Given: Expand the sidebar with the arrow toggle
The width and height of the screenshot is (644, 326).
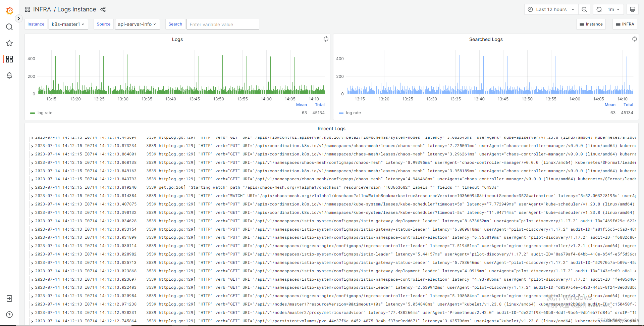Looking at the screenshot, I should pos(19,18).
